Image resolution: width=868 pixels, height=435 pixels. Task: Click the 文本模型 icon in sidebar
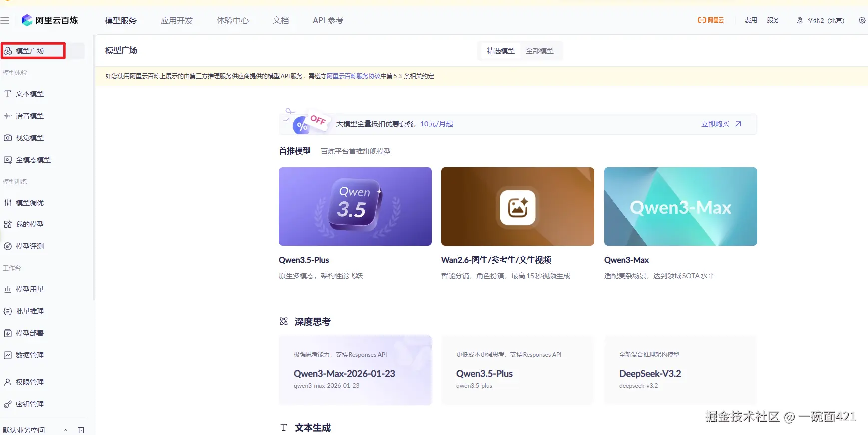point(8,94)
